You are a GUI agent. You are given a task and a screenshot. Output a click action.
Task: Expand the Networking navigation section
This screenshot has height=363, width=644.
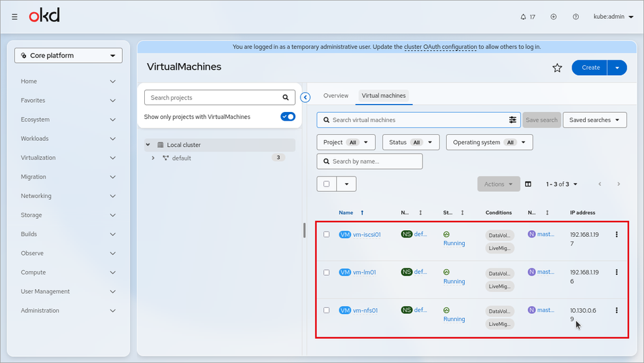click(68, 196)
